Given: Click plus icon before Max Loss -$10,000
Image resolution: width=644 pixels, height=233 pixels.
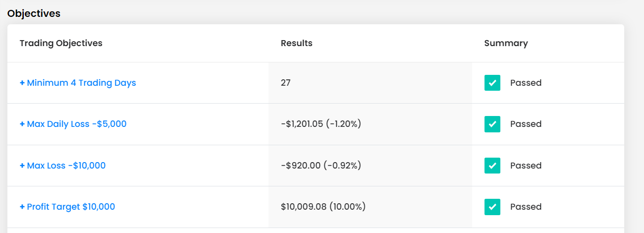Looking at the screenshot, I should pyautogui.click(x=22, y=166).
